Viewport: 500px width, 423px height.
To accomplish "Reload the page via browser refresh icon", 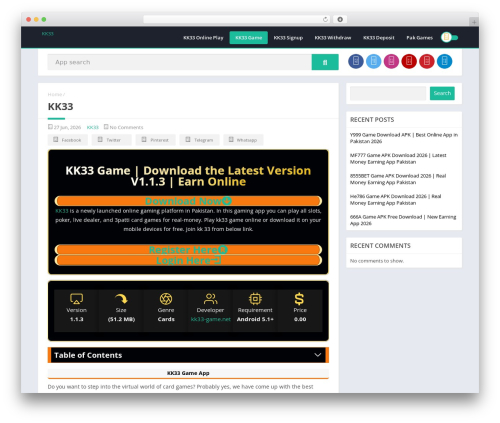I will point(325,20).
